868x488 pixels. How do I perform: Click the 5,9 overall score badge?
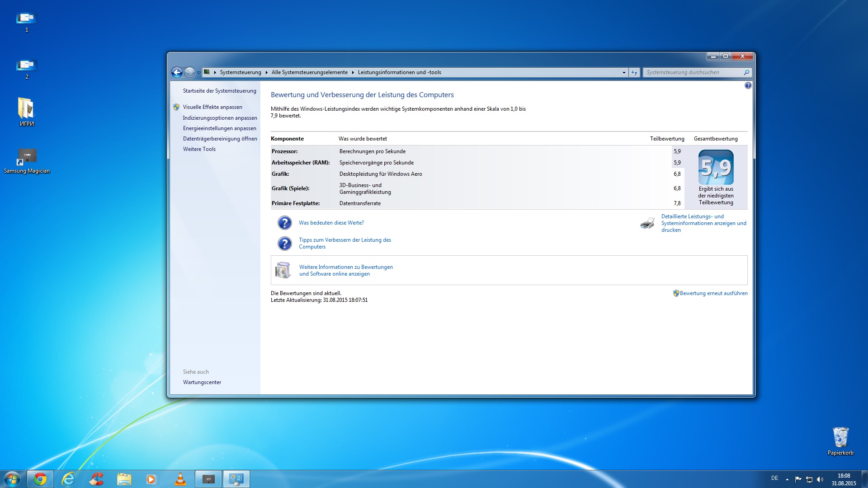pos(716,167)
